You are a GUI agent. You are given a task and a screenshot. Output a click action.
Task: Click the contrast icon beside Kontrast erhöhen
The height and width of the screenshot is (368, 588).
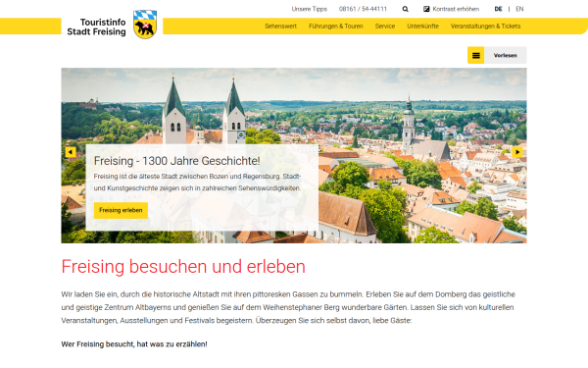426,9
